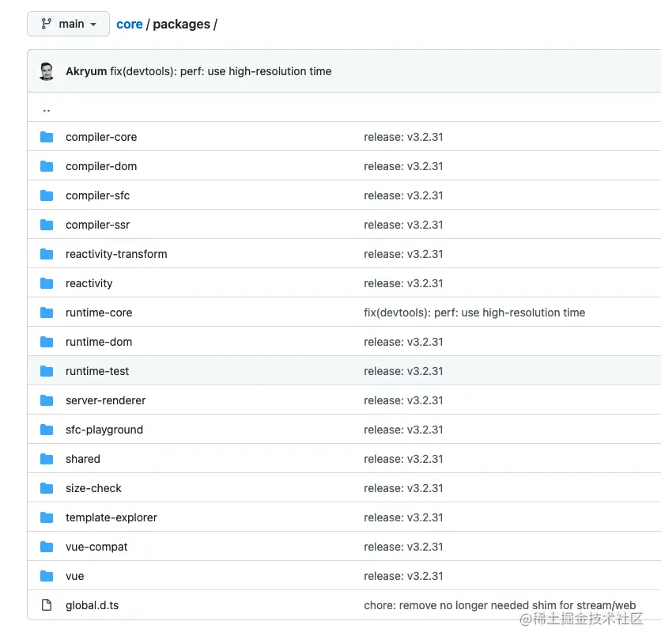Image resolution: width=661 pixels, height=644 pixels.
Task: Open the shared folder
Action: point(83,459)
